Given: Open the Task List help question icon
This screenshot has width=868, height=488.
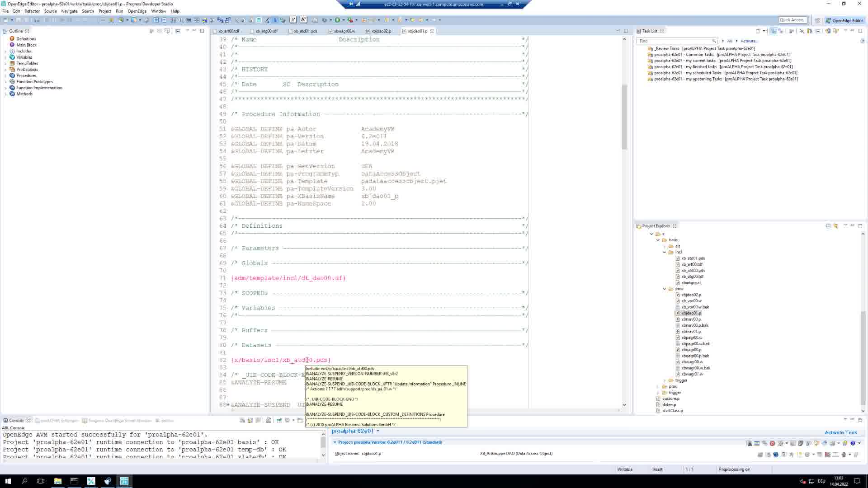Looking at the screenshot, I should coord(863,41).
